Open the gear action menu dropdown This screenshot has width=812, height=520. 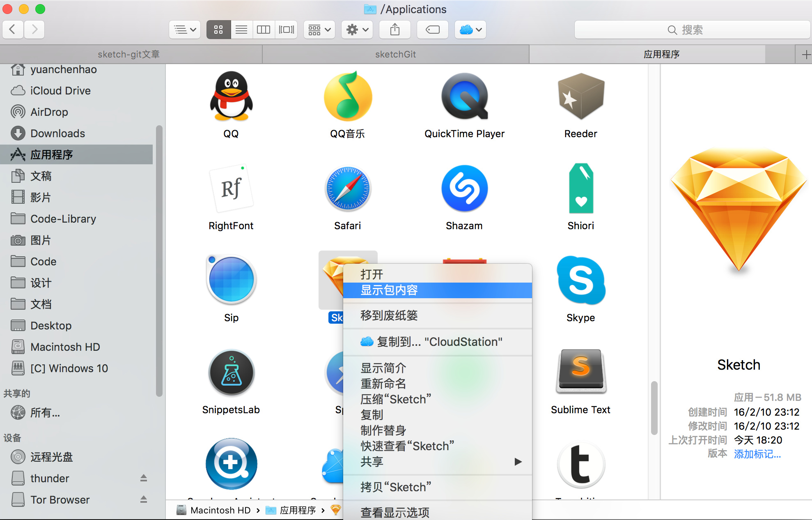tap(357, 30)
